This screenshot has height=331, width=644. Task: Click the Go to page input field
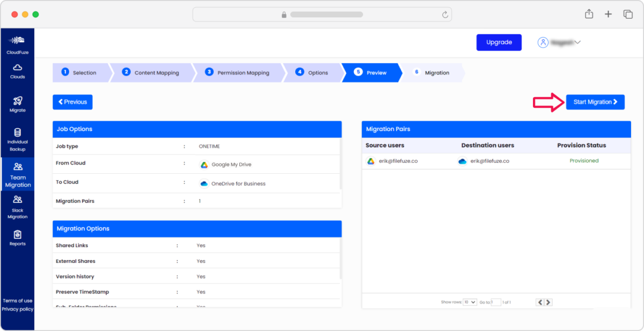click(496, 302)
